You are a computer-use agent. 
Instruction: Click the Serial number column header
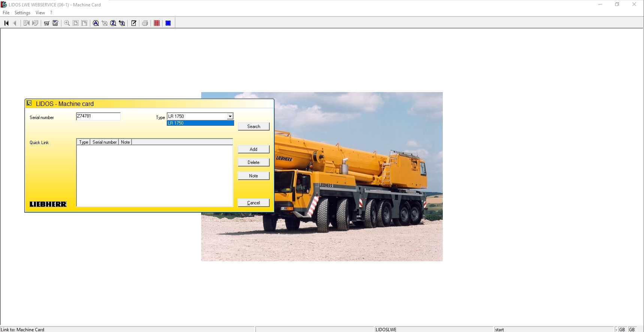click(x=105, y=142)
